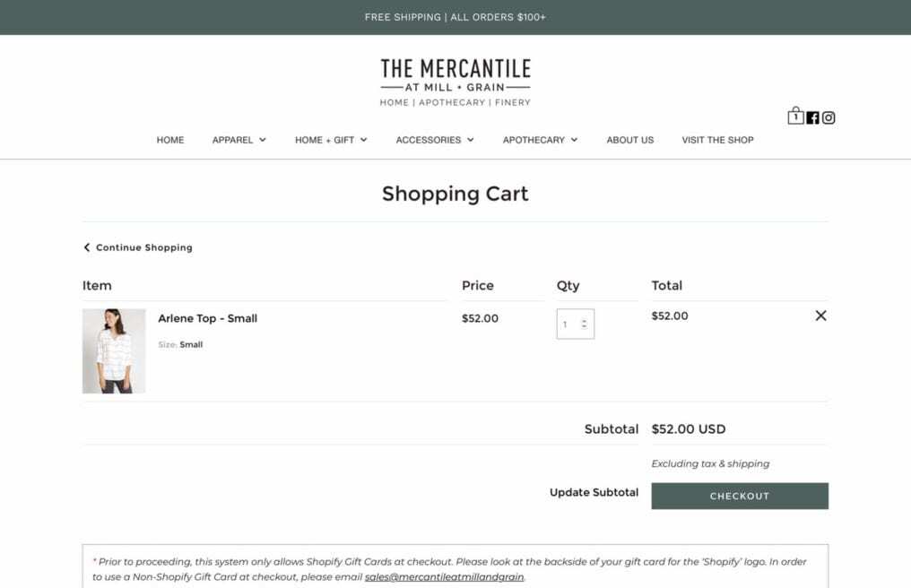Open the shopping bag cart icon
This screenshot has width=911, height=588.
click(795, 117)
